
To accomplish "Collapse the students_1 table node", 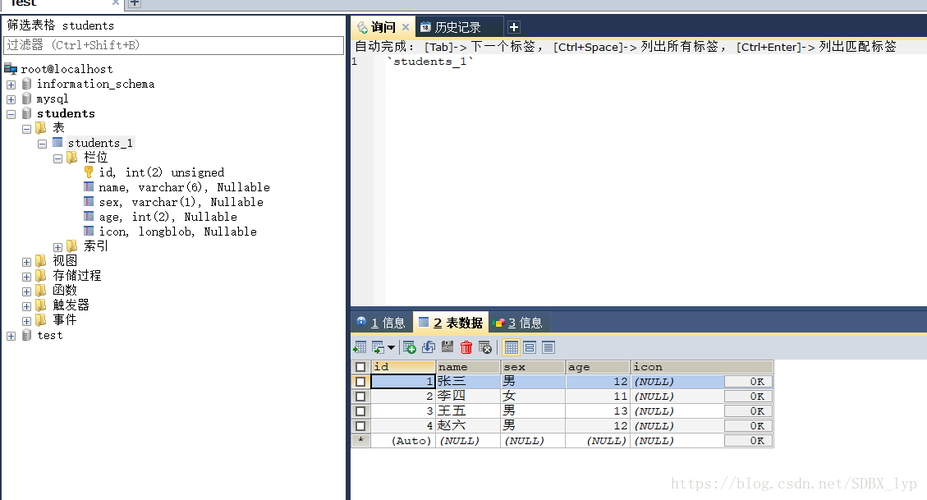I will (x=42, y=144).
